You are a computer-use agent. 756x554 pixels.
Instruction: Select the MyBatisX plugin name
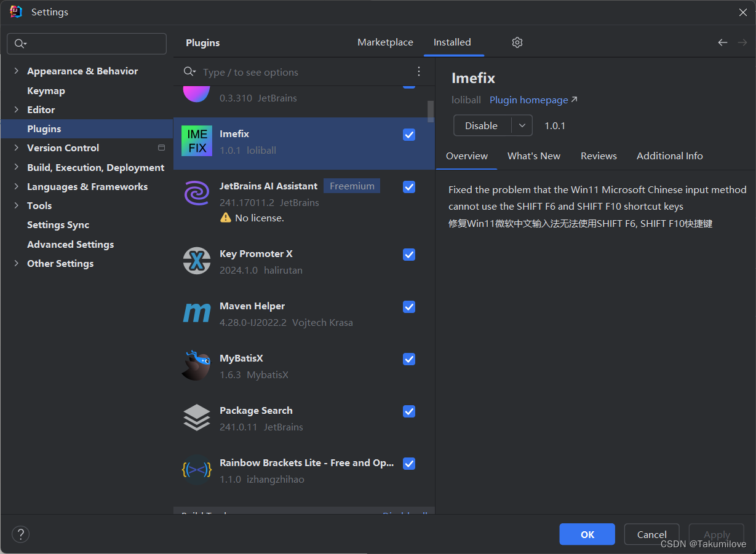(x=241, y=358)
